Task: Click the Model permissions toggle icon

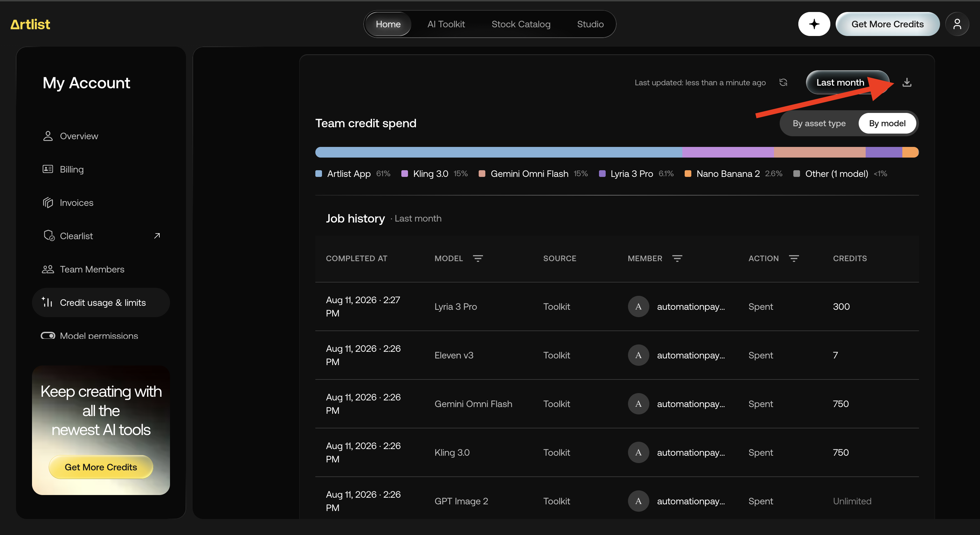Action: tap(48, 336)
